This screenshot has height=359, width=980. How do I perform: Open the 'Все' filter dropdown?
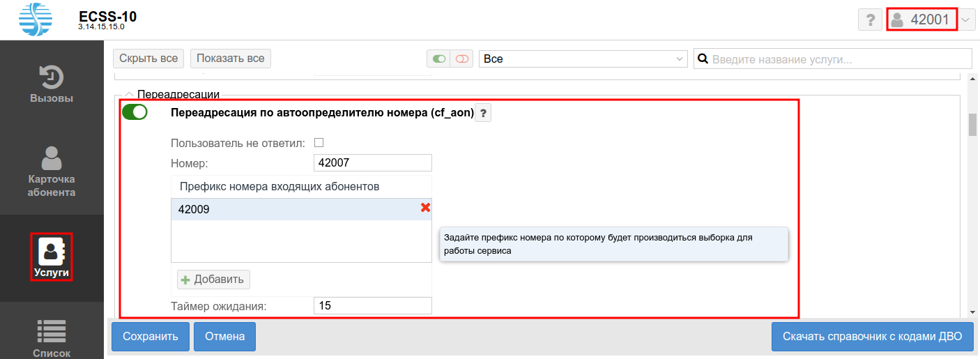[x=583, y=59]
